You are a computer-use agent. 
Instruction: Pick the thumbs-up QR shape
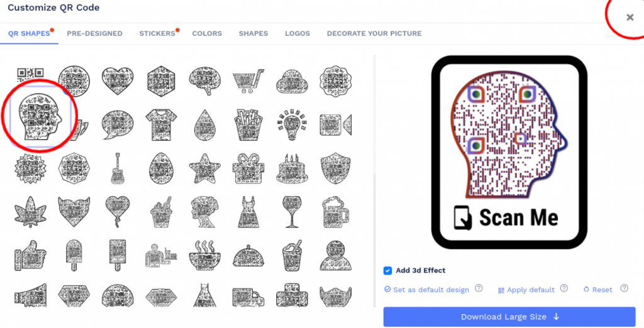click(30, 256)
